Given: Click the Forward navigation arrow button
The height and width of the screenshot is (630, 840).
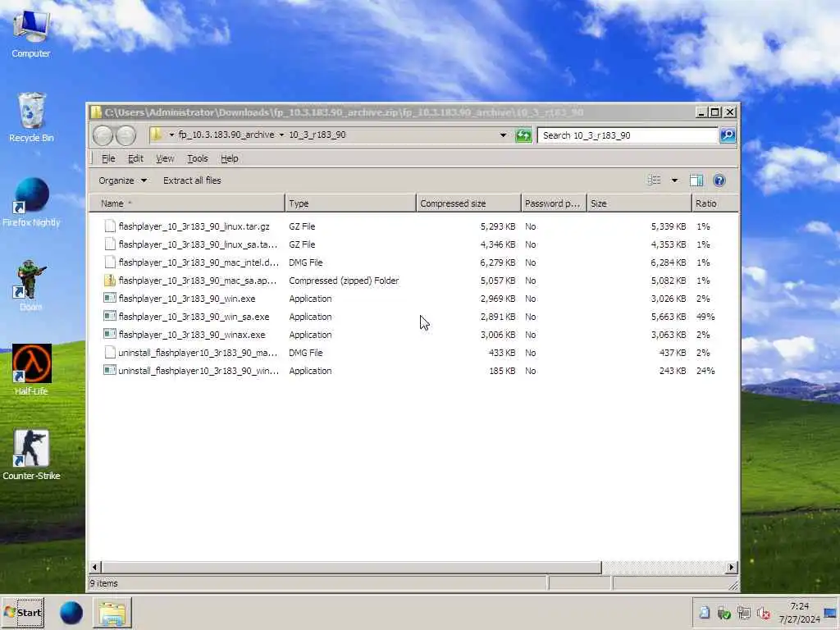Looking at the screenshot, I should coord(126,135).
